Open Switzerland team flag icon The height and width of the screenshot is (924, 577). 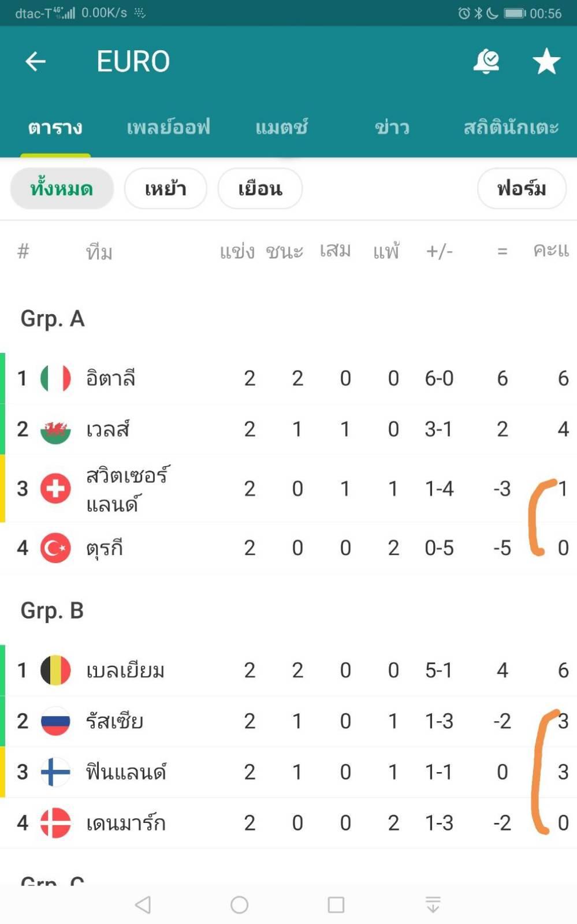[x=55, y=489]
